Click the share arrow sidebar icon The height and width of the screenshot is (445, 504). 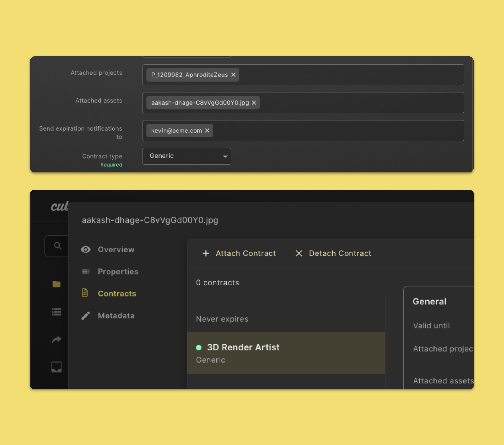56,339
